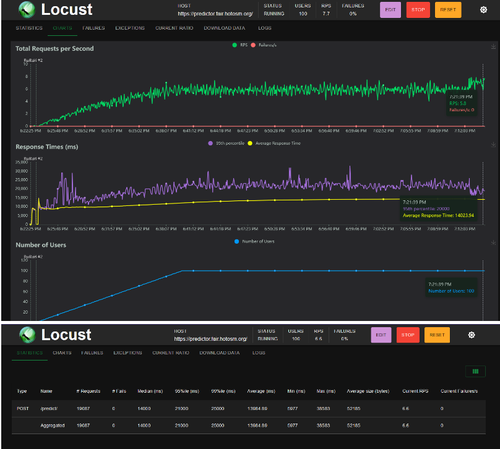Open Download Data tab in top panel
500x449 pixels.
[x=224, y=28]
